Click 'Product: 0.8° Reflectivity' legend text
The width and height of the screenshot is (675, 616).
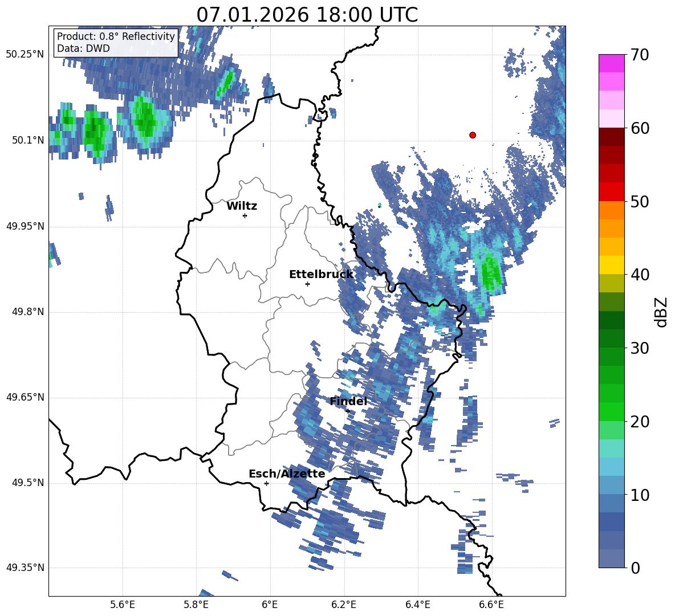click(116, 36)
